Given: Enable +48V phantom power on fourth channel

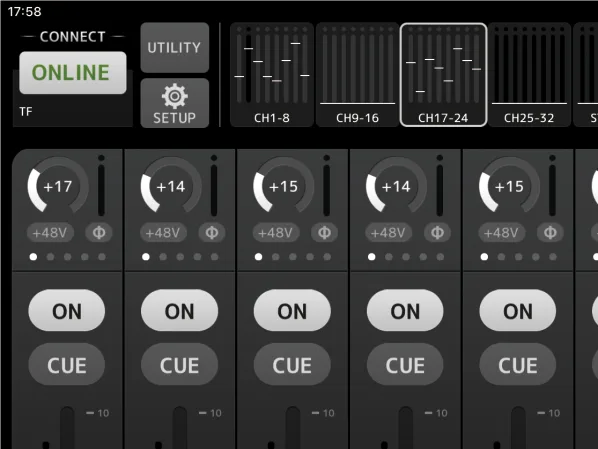Looking at the screenshot, I should [388, 233].
